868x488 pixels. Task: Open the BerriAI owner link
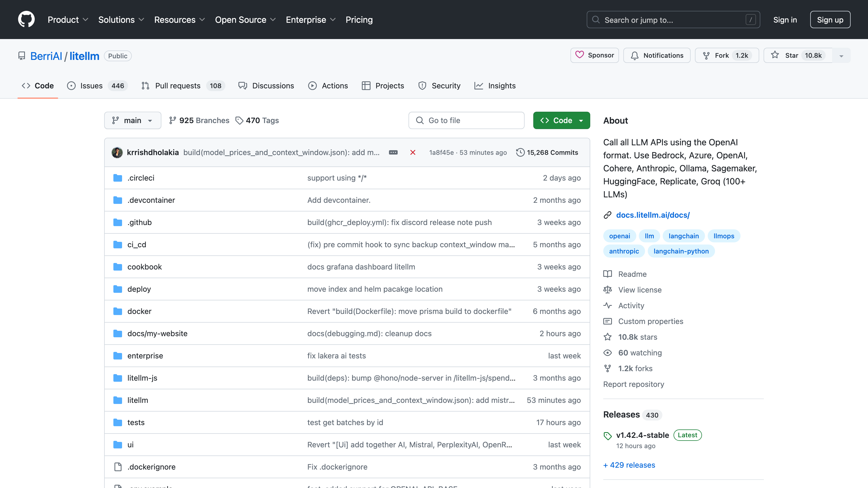(x=46, y=56)
